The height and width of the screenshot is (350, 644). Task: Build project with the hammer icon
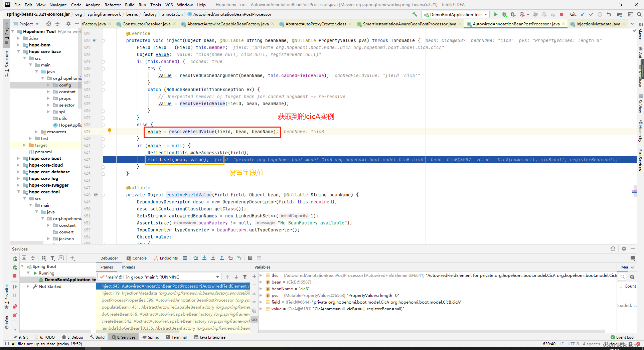[x=415, y=14]
